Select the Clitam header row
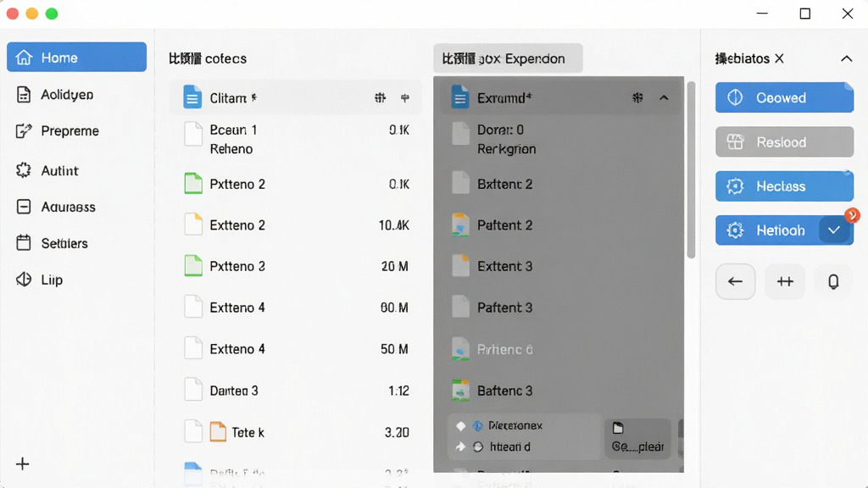The width and height of the screenshot is (868, 488). tap(296, 98)
